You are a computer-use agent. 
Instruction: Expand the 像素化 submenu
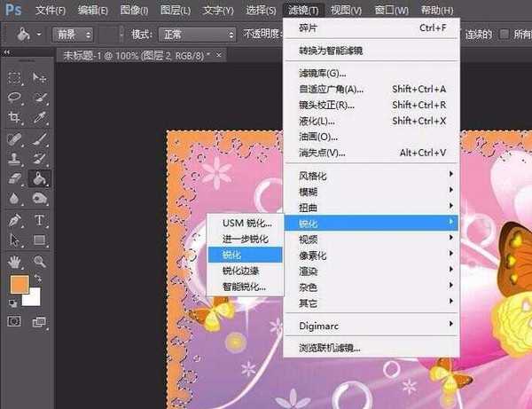click(x=372, y=256)
